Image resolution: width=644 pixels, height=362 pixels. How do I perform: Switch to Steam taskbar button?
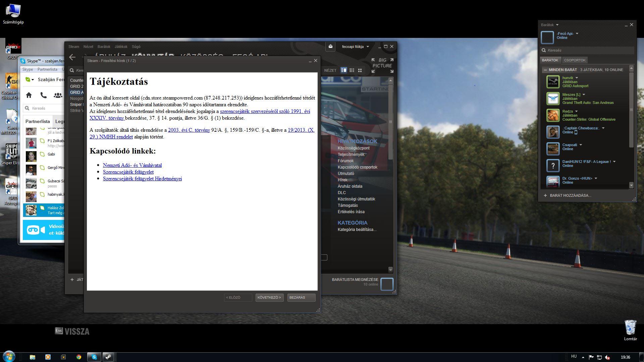pos(108,357)
